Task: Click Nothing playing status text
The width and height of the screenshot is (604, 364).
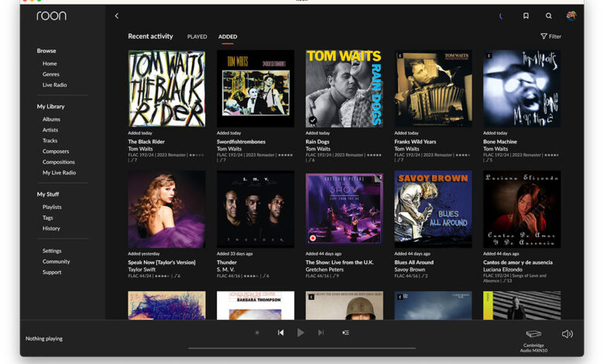Action: [44, 338]
